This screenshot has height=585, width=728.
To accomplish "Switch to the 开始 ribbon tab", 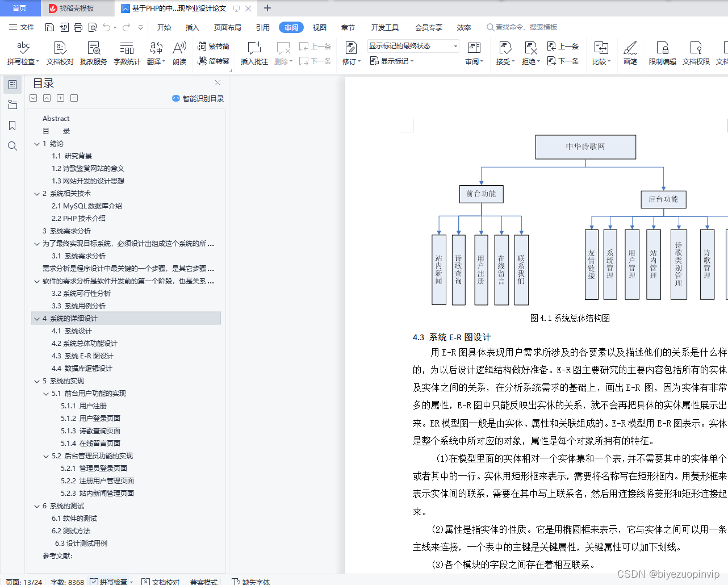I will coord(164,27).
